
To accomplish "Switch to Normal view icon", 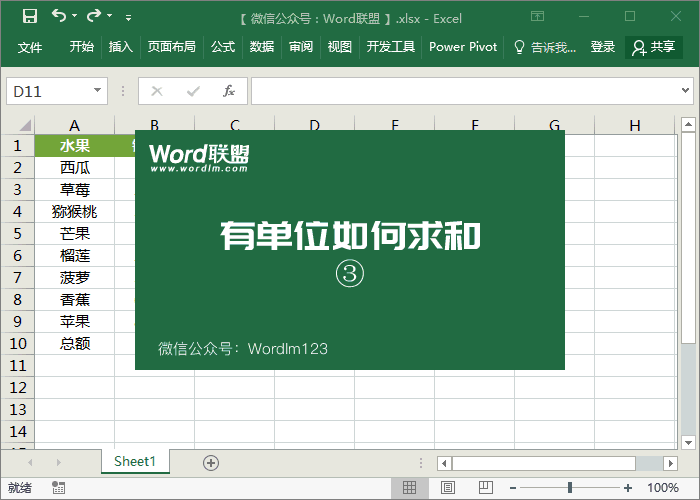I will [x=409, y=488].
